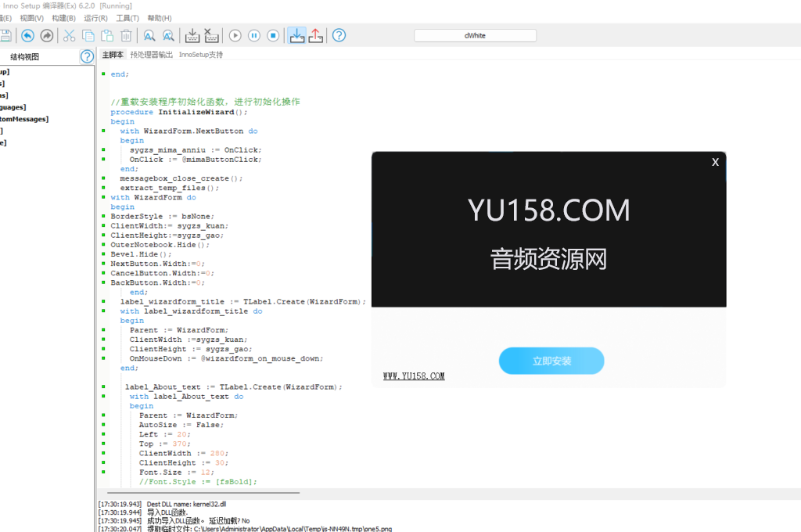
Task: Switch to the InnoSetup支持 tab
Action: click(x=201, y=55)
